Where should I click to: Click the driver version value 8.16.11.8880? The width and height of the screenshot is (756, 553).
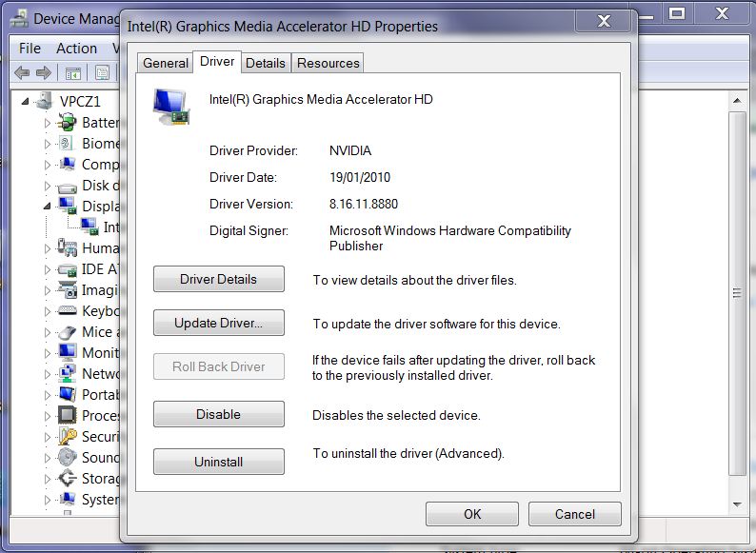(x=364, y=204)
